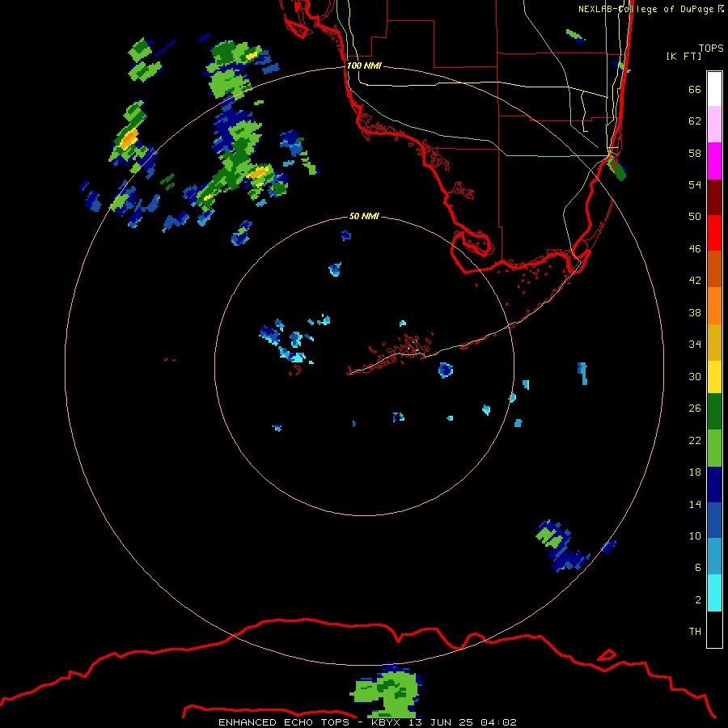The width and height of the screenshot is (728, 728).
Task: Click the green echo mass above the caption
Action: pyautogui.click(x=385, y=691)
